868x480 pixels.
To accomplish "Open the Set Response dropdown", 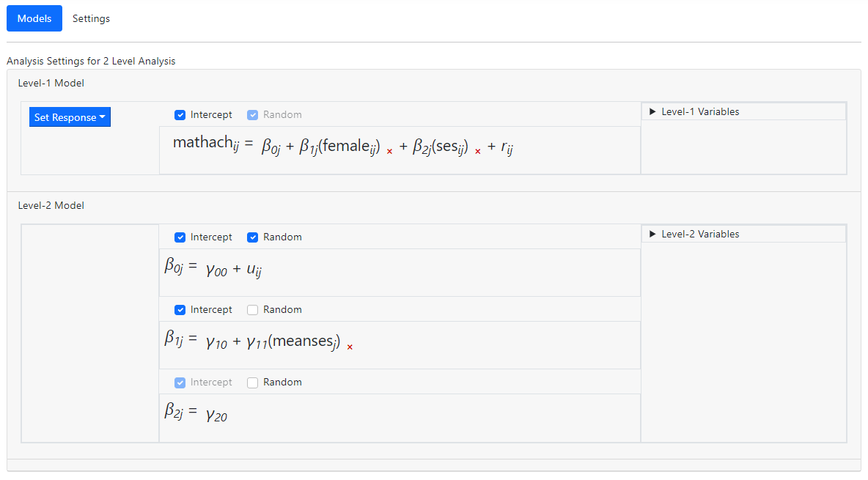I will tap(70, 117).
